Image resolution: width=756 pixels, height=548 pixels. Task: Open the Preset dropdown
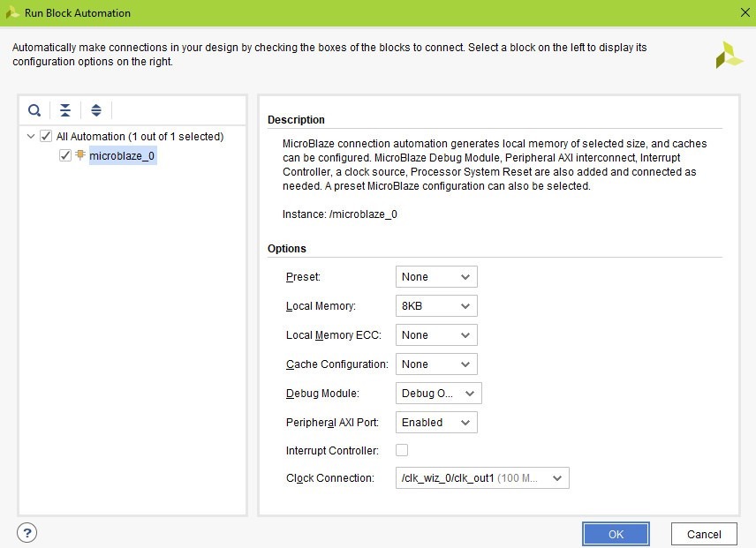click(436, 276)
